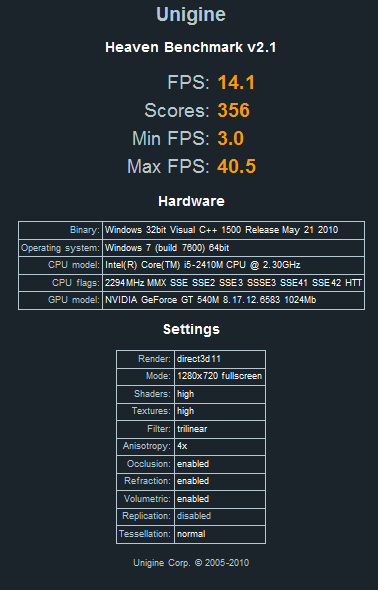The image size is (378, 590).
Task: Click the Binary row value cell
Action: click(x=233, y=230)
